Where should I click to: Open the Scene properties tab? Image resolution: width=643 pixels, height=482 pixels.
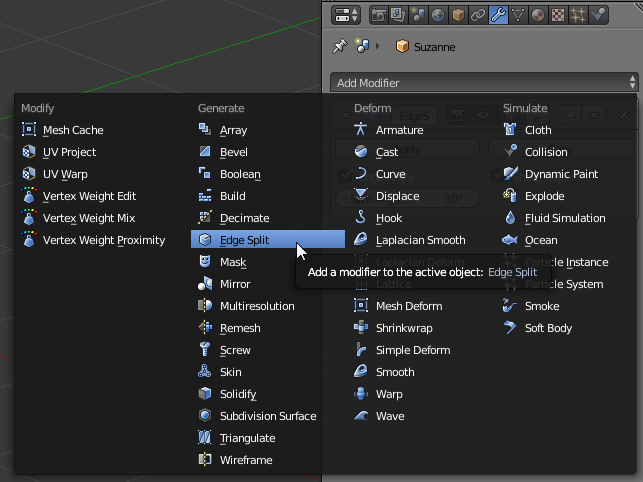coord(418,16)
